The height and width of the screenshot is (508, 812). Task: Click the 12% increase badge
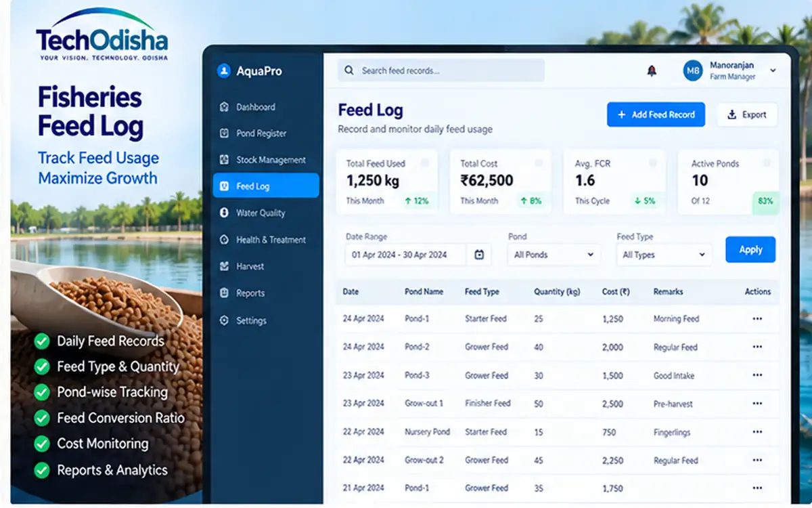pos(418,200)
